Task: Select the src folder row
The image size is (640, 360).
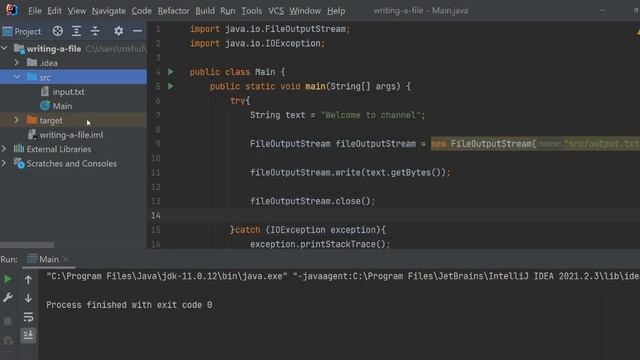Action: [x=73, y=77]
